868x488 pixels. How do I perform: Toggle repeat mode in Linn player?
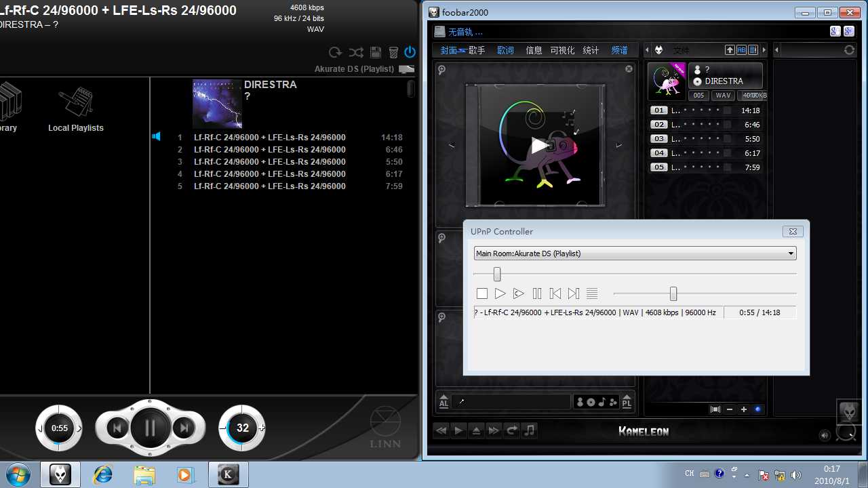coord(335,52)
